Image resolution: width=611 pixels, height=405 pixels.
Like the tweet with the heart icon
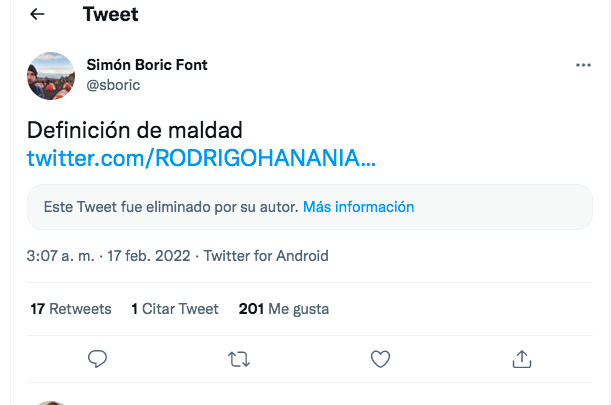coord(380,358)
